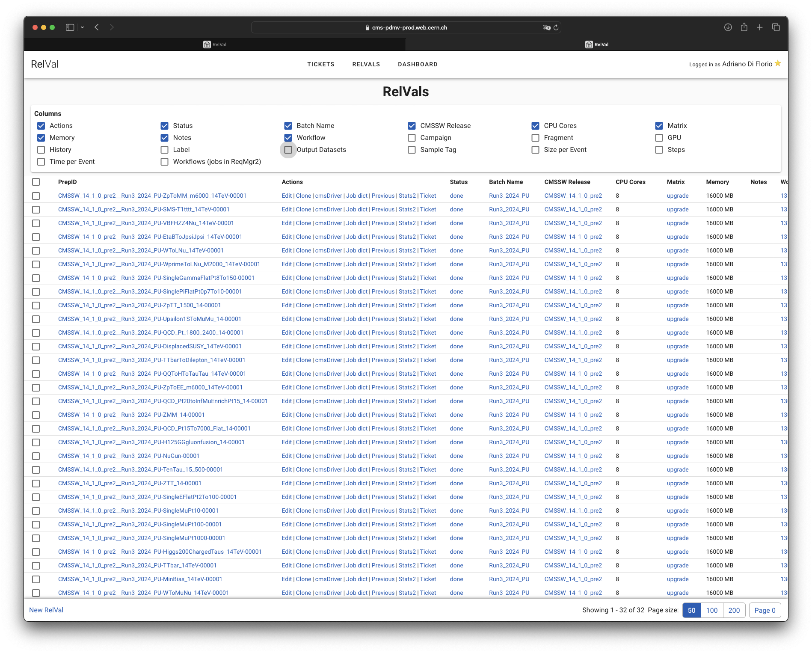Open the Safari downloads icon

click(x=728, y=27)
